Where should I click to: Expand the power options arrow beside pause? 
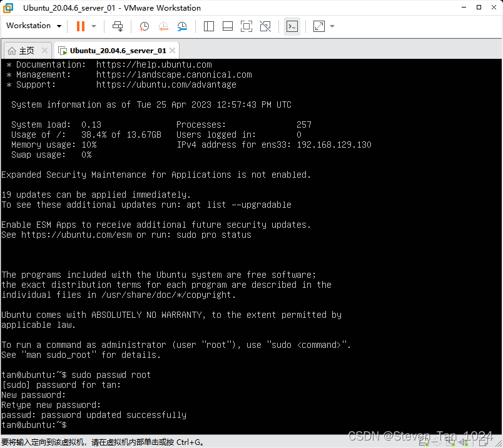[x=94, y=26]
